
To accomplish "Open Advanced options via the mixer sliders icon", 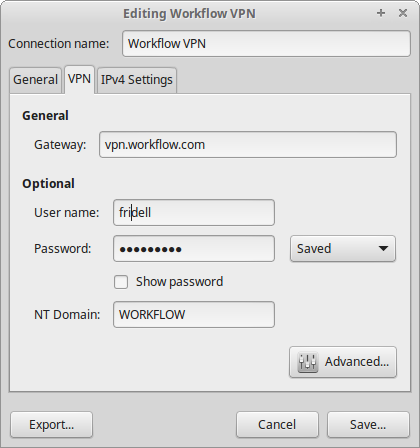I will click(307, 362).
